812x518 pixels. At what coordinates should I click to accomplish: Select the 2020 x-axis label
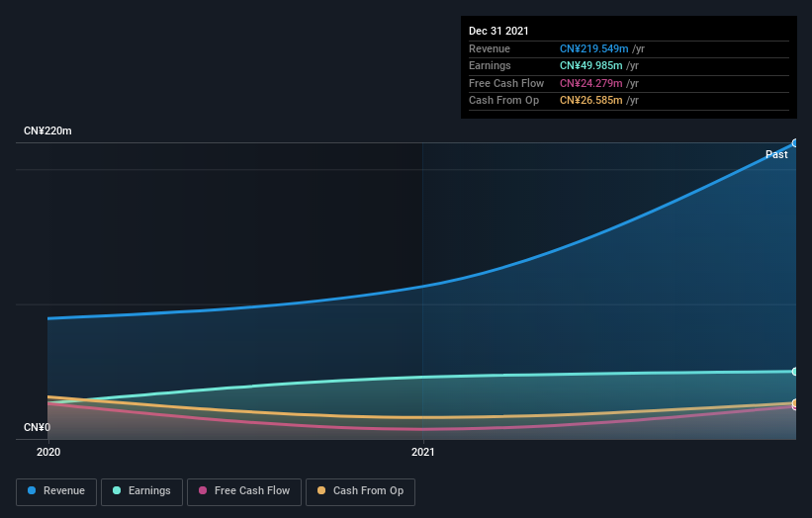click(47, 452)
